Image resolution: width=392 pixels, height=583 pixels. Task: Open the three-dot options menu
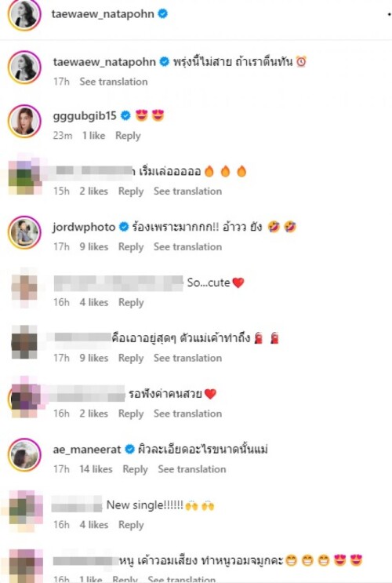pyautogui.click(x=389, y=14)
